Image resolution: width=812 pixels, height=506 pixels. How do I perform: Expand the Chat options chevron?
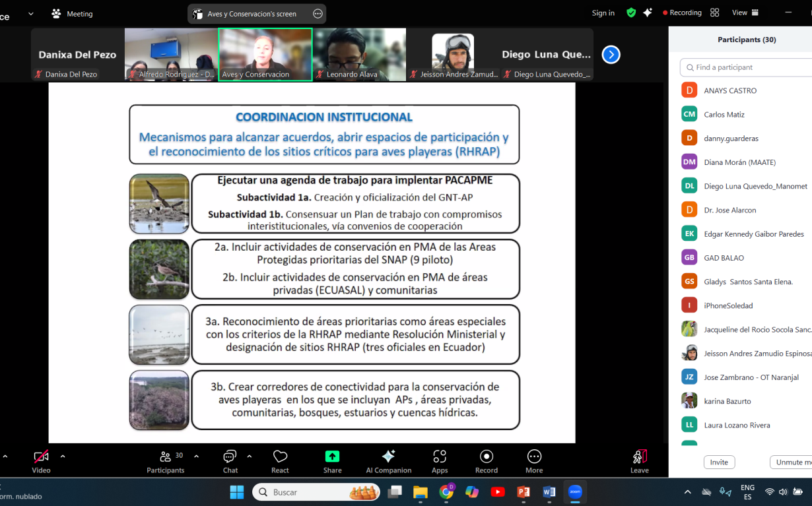[x=250, y=455]
